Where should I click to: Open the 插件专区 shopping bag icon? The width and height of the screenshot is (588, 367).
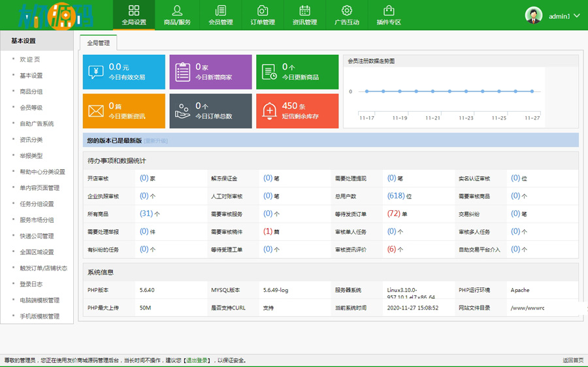point(389,10)
